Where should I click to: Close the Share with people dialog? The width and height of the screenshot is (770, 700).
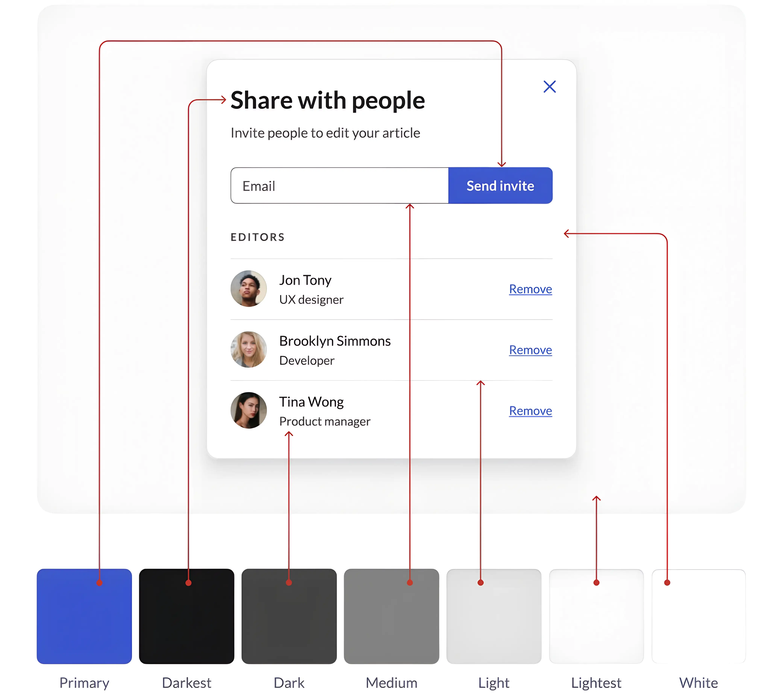pyautogui.click(x=549, y=87)
